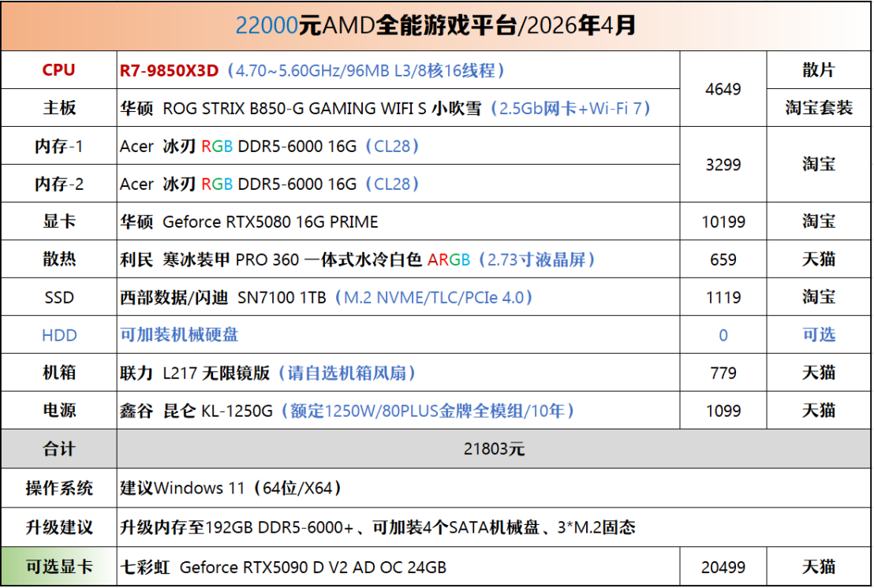Select the 电源 row label

[x=58, y=411]
